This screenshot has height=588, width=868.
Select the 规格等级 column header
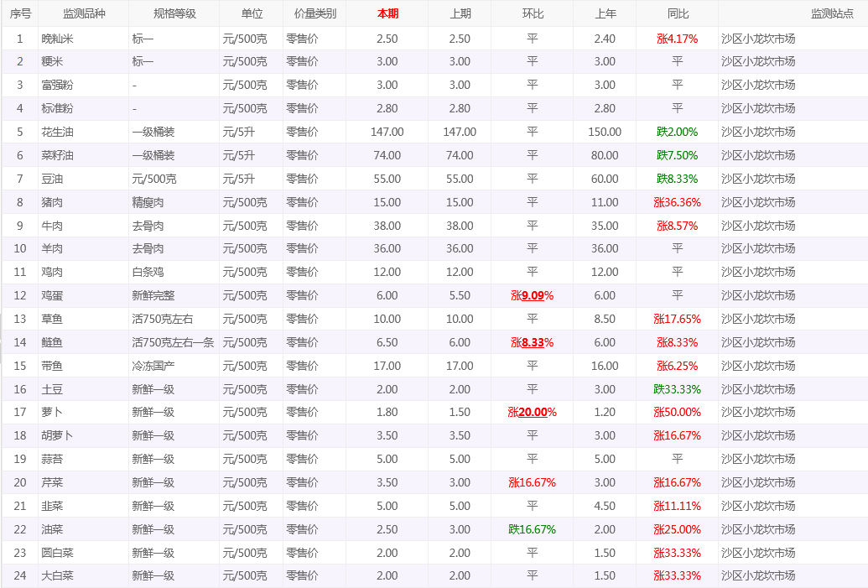tap(174, 13)
